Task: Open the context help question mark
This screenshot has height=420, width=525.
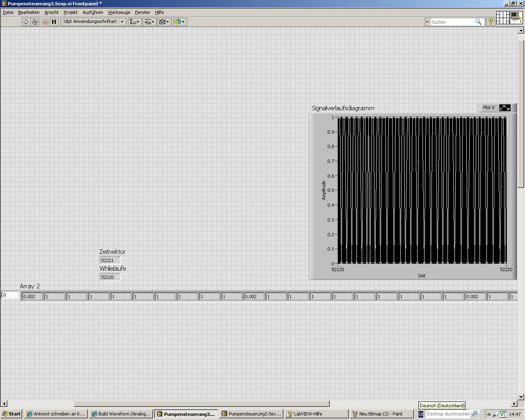Action: click(x=490, y=22)
